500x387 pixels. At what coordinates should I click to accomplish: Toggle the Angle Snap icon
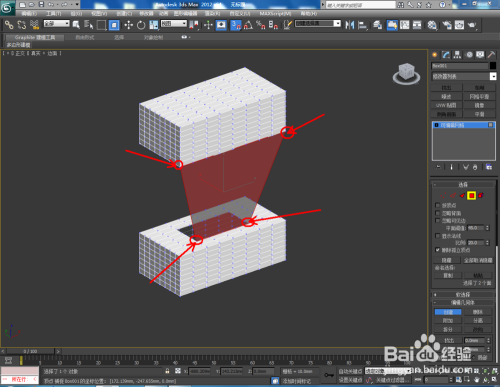click(248, 25)
